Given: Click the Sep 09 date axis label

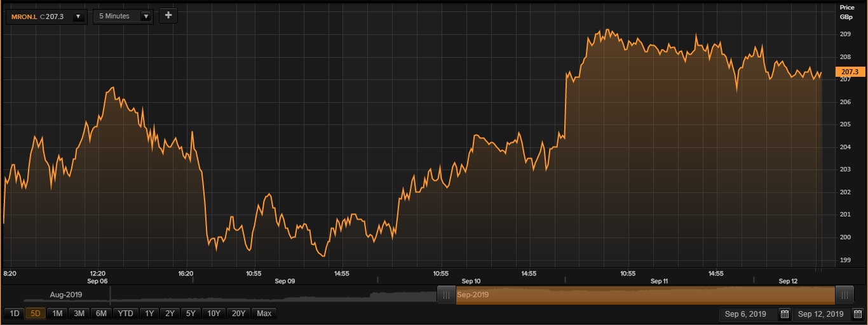Looking at the screenshot, I should tap(285, 281).
